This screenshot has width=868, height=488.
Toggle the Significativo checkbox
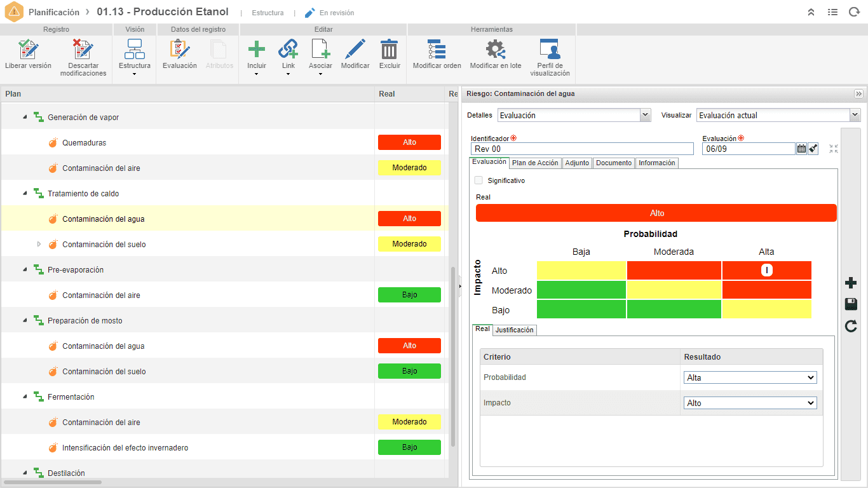(x=478, y=180)
